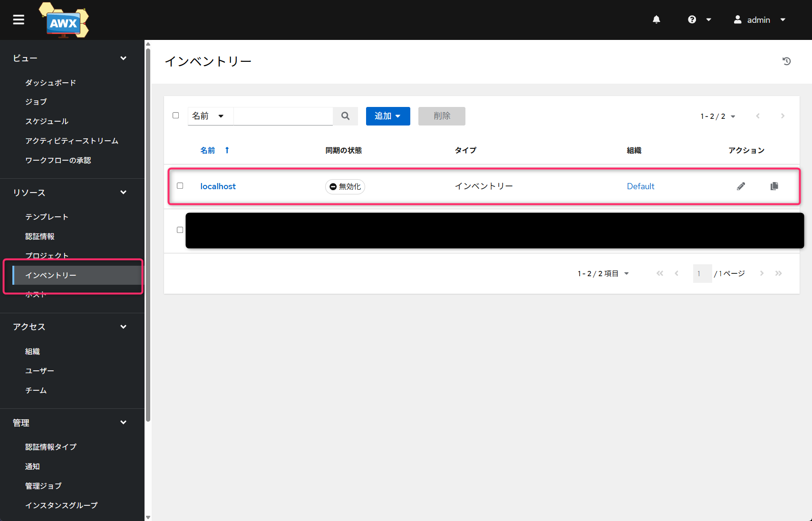This screenshot has height=521, width=812.
Task: Open アクティビティーストリーム in the sidebar
Action: 72,141
